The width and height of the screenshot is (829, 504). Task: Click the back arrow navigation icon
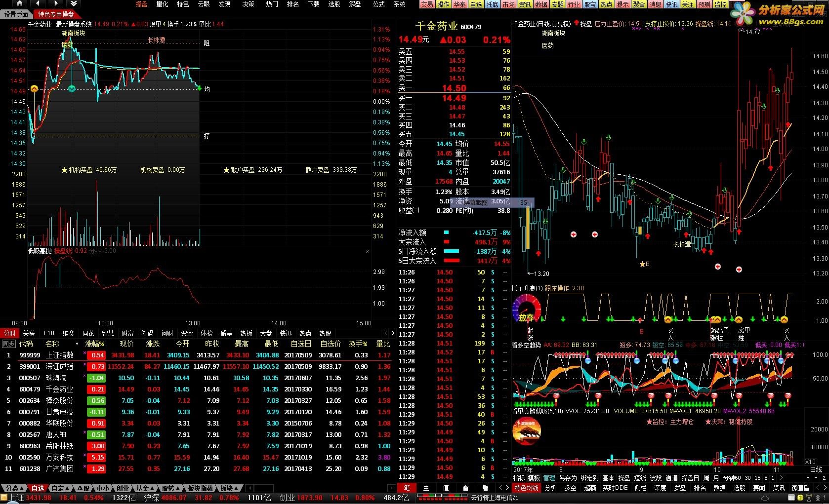point(38,4)
